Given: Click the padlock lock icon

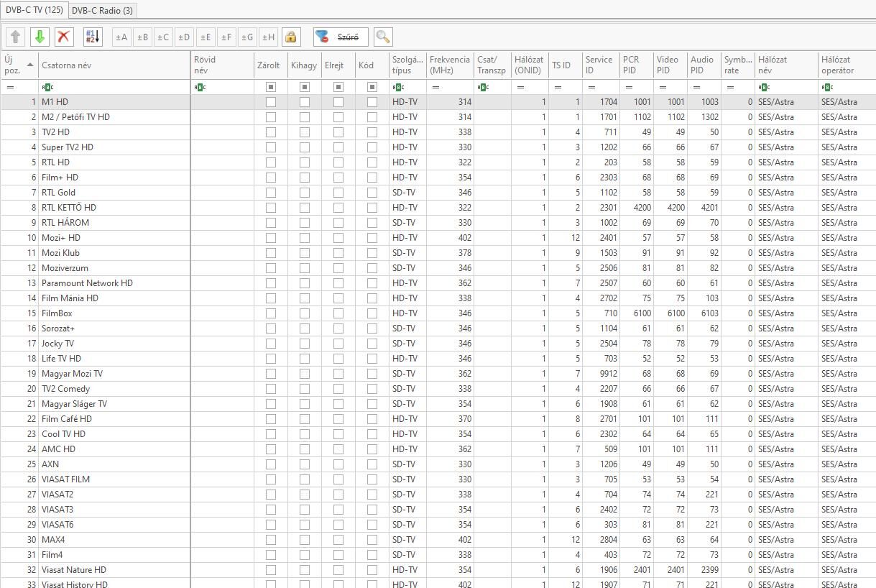Looking at the screenshot, I should coord(290,37).
